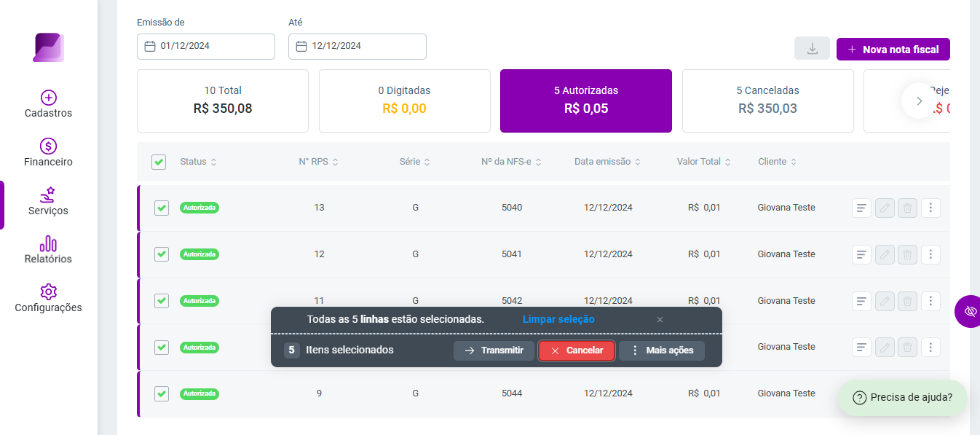The height and width of the screenshot is (435, 980).
Task: Open details icon for RPS 11 row
Action: (x=861, y=301)
